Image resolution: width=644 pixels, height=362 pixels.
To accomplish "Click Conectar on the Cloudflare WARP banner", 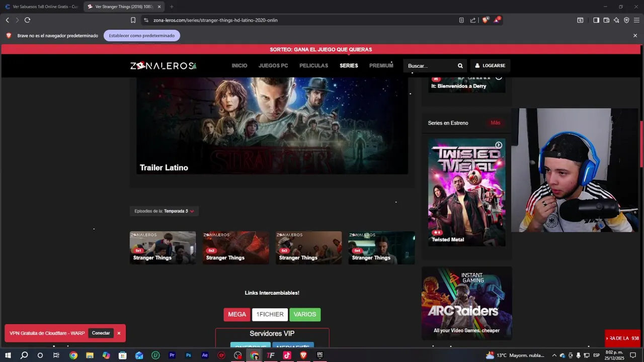I will (101, 333).
